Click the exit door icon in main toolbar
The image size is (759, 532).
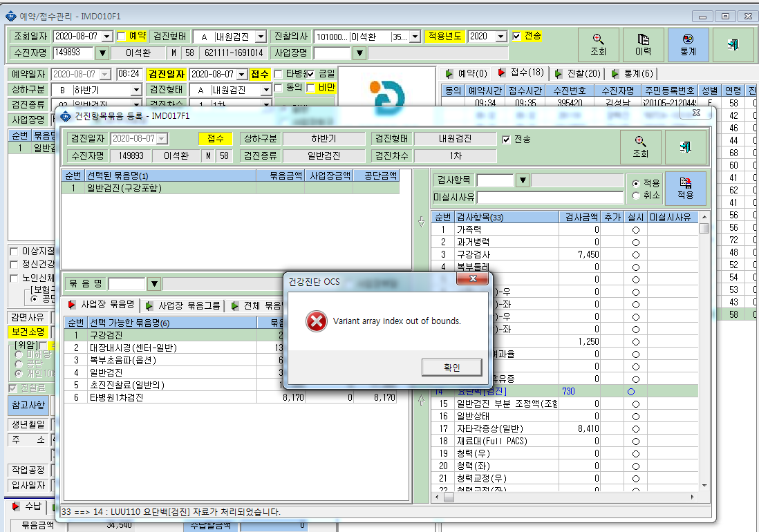(x=733, y=44)
